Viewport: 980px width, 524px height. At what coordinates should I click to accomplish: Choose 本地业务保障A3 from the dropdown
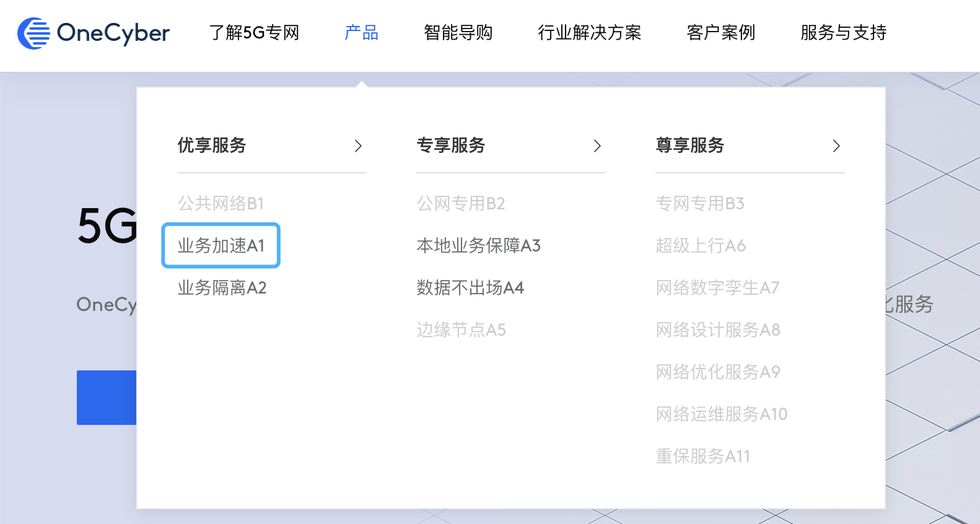click(x=478, y=246)
